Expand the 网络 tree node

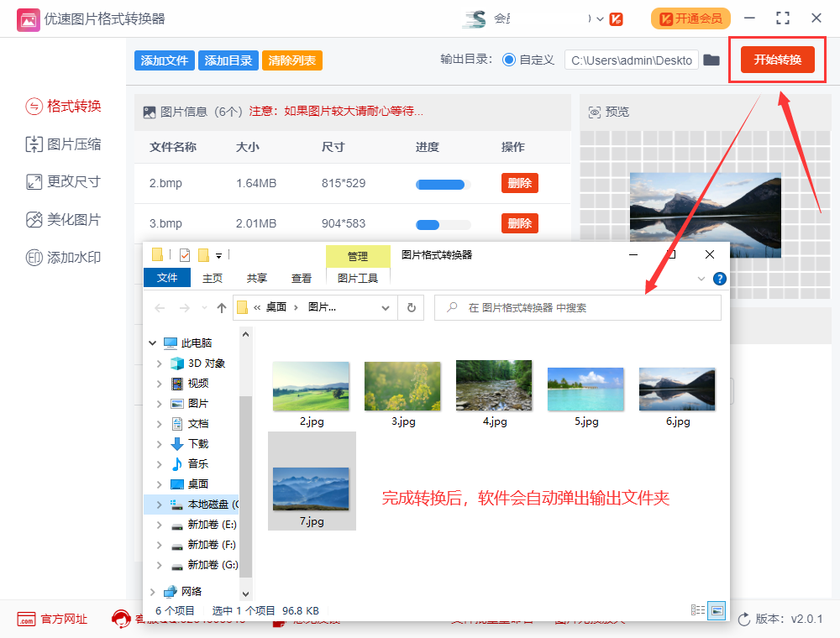153,592
